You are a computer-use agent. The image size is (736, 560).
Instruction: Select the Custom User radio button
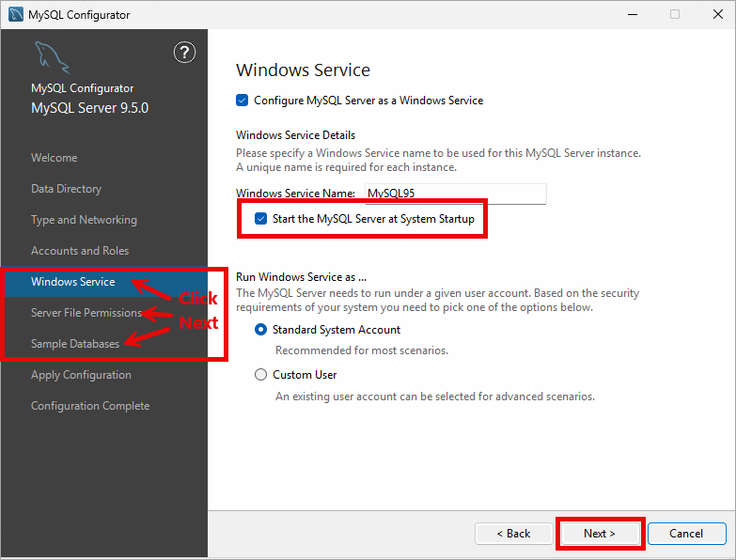(x=261, y=375)
